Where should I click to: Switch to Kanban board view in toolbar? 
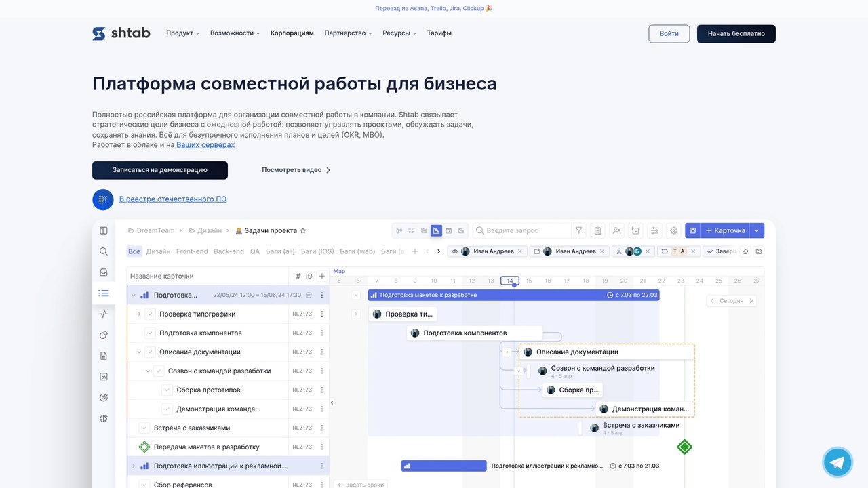425,230
